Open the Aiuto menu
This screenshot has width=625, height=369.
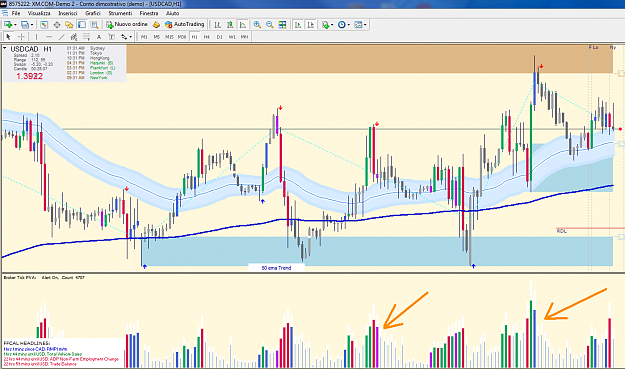(x=173, y=13)
